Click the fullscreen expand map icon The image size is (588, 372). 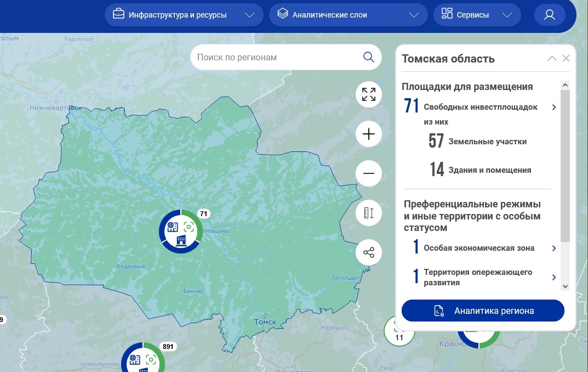pyautogui.click(x=369, y=94)
